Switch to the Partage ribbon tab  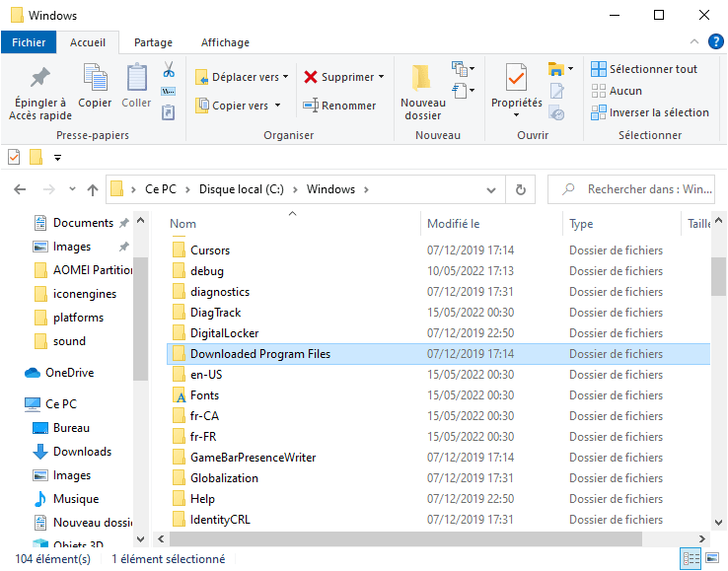(x=153, y=42)
